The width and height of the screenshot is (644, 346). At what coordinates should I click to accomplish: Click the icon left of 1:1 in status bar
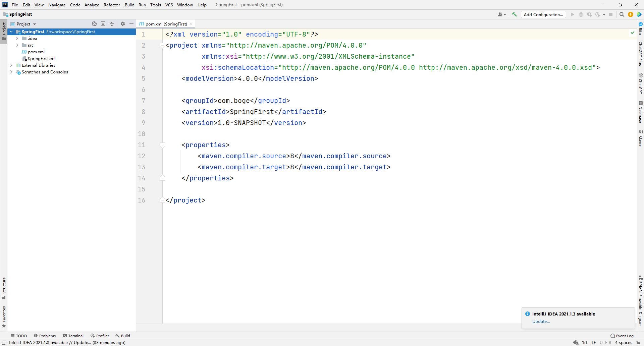(576, 342)
